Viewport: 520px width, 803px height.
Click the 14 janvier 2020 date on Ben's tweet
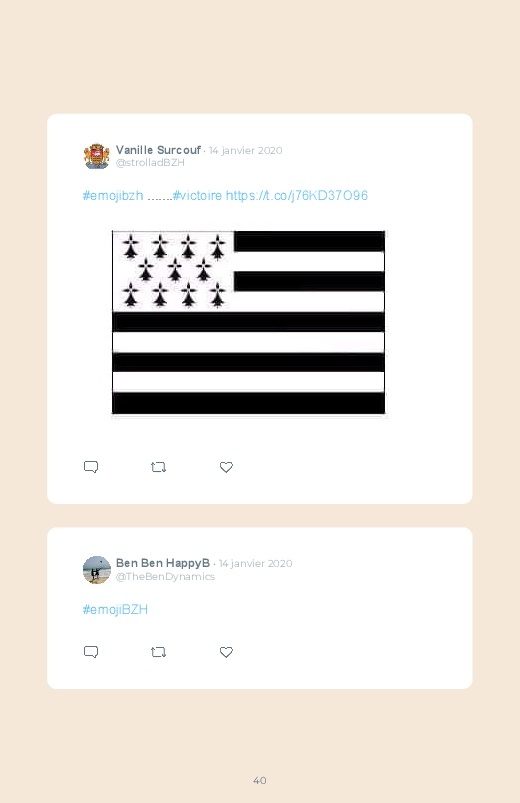click(256, 563)
